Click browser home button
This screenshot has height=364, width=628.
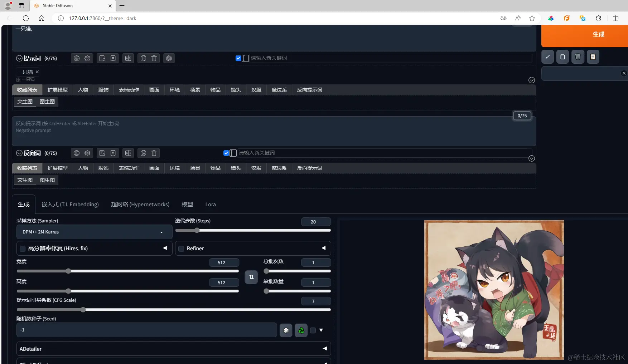(x=42, y=18)
